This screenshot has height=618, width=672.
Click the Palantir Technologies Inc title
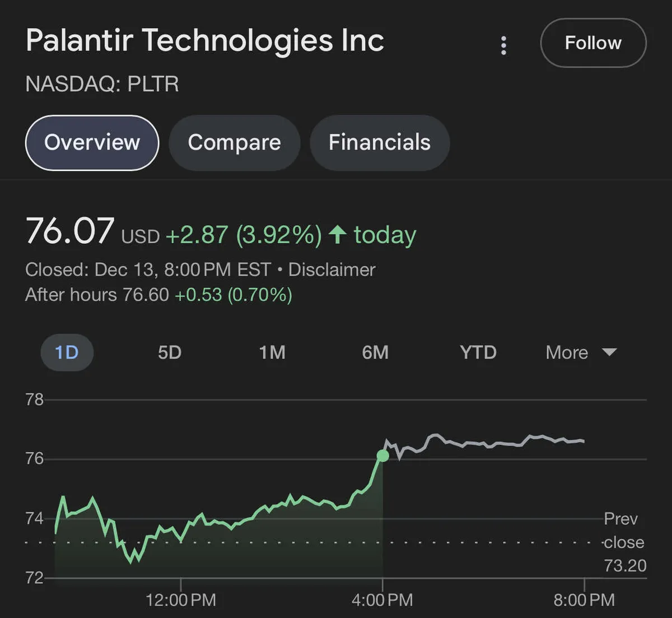click(205, 41)
